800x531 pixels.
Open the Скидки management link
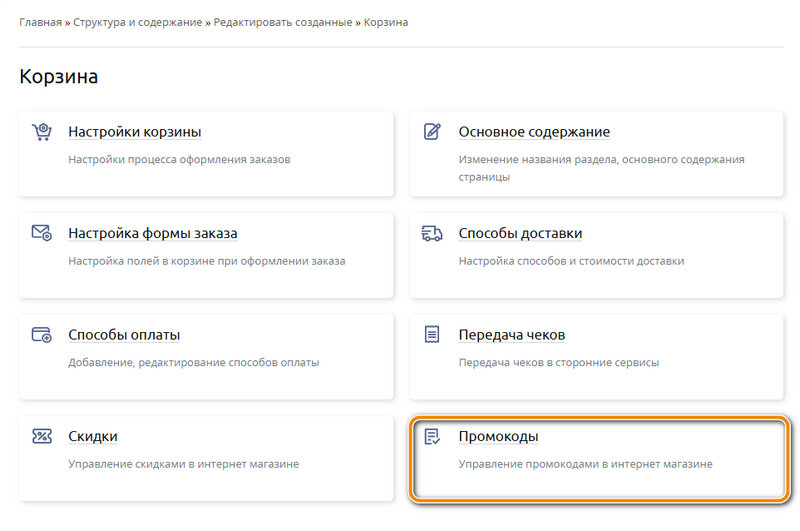point(93,436)
